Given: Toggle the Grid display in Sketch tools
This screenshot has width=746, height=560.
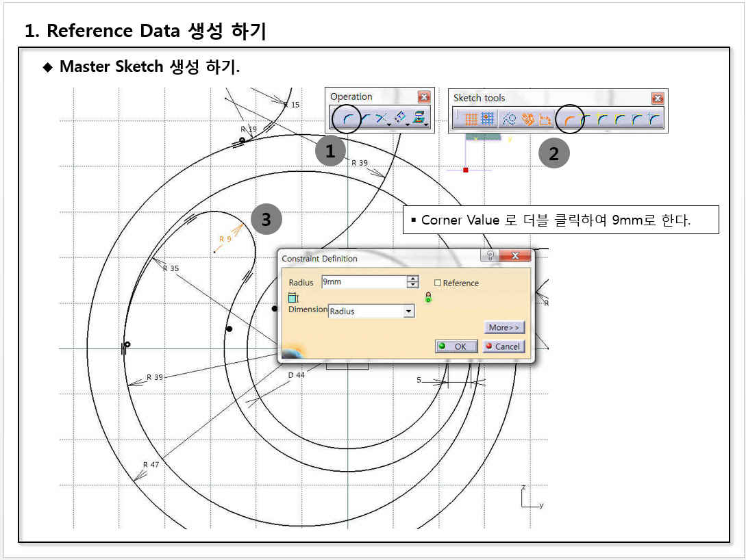Looking at the screenshot, I should point(471,120).
